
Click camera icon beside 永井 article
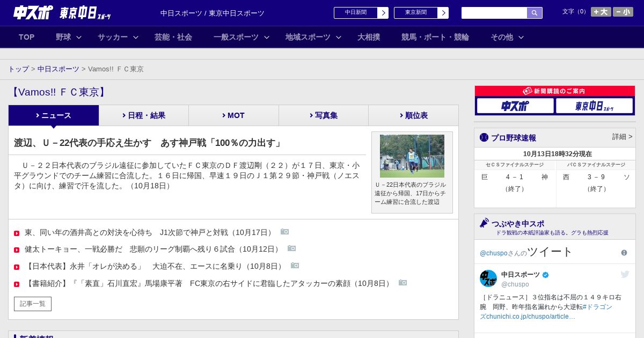pos(295,266)
